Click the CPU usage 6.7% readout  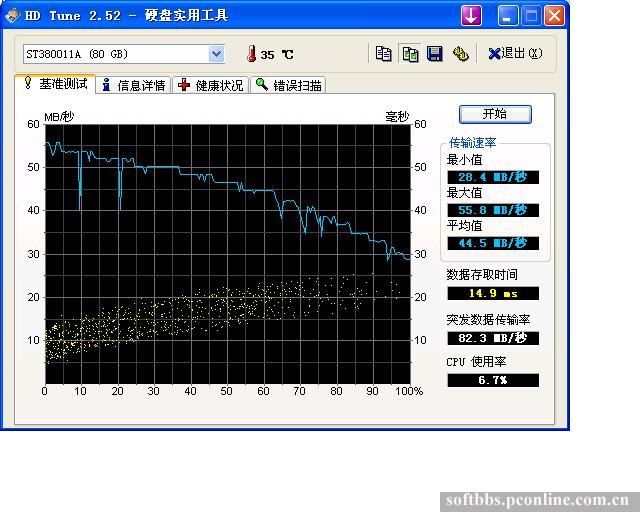coord(493,380)
